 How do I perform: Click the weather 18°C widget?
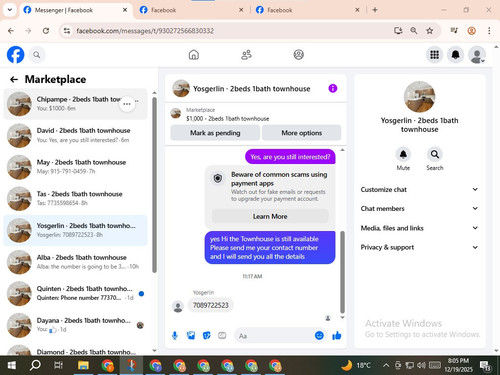[x=356, y=365]
